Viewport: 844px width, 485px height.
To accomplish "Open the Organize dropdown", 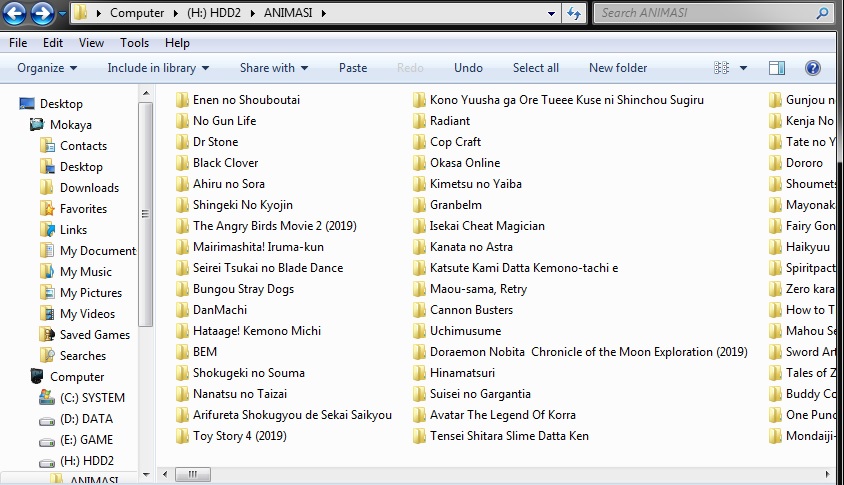I will [47, 68].
